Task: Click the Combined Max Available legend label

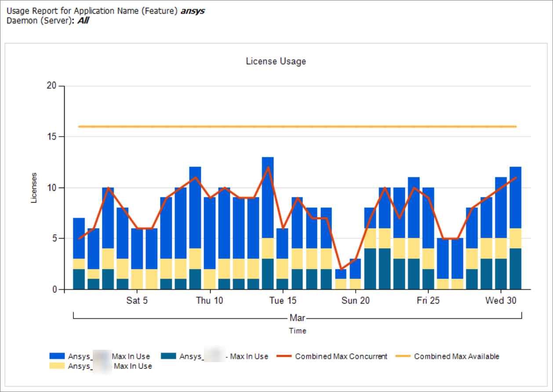Action: click(456, 356)
